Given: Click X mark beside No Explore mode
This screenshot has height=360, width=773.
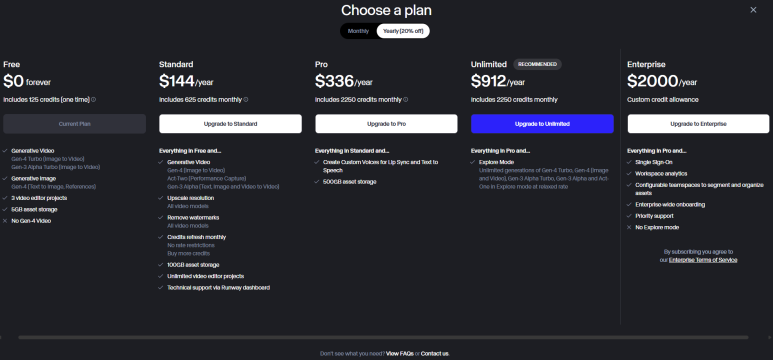Looking at the screenshot, I should point(629,227).
